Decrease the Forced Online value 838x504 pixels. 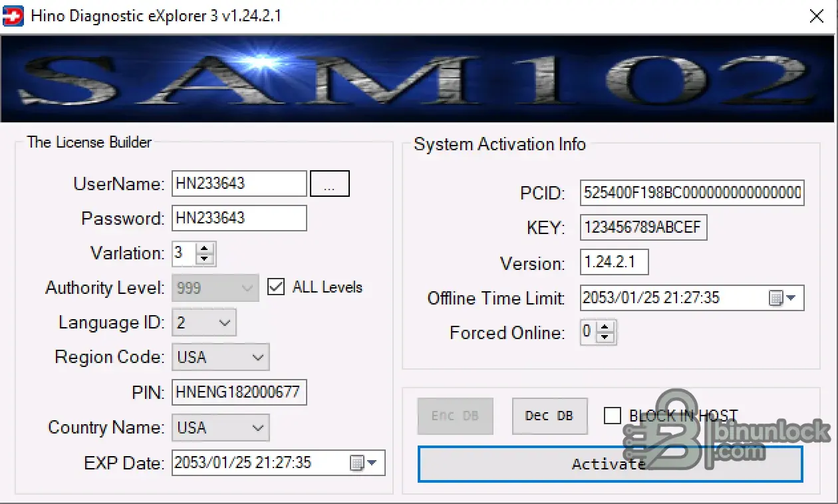pos(605,338)
